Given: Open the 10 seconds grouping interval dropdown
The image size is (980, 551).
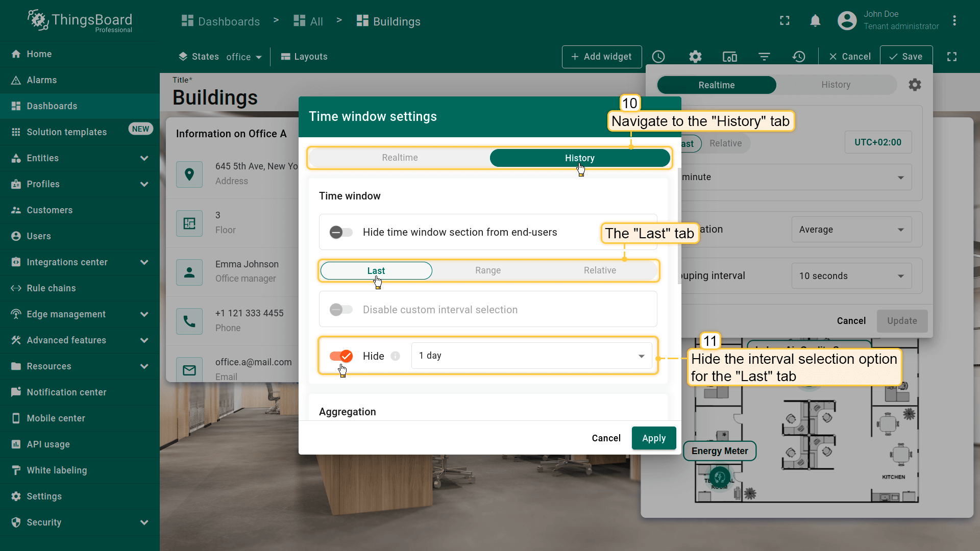Looking at the screenshot, I should pyautogui.click(x=851, y=276).
